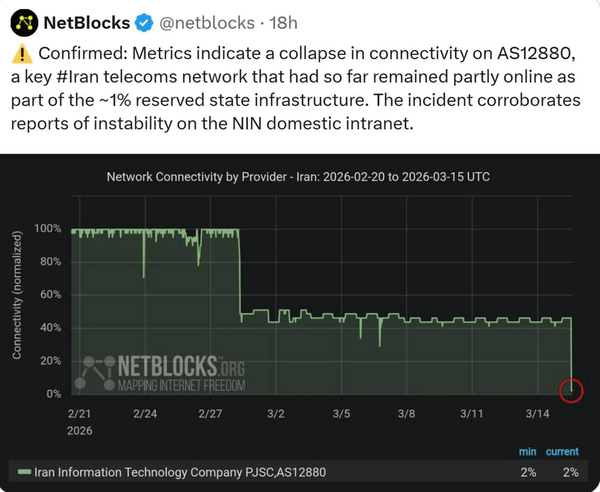The width and height of the screenshot is (600, 492).
Task: Click the 3/14 date label on the x-axis
Action: 536,412
